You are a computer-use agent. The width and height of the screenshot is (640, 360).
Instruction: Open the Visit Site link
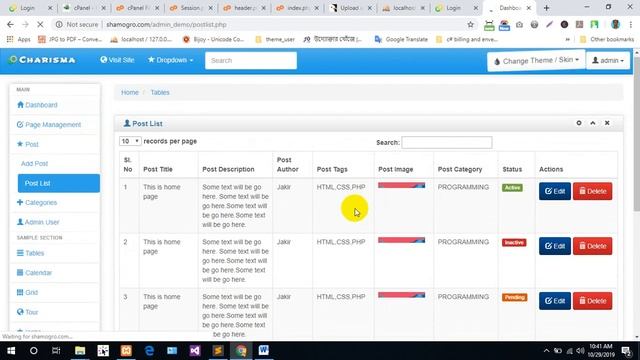[x=117, y=60]
